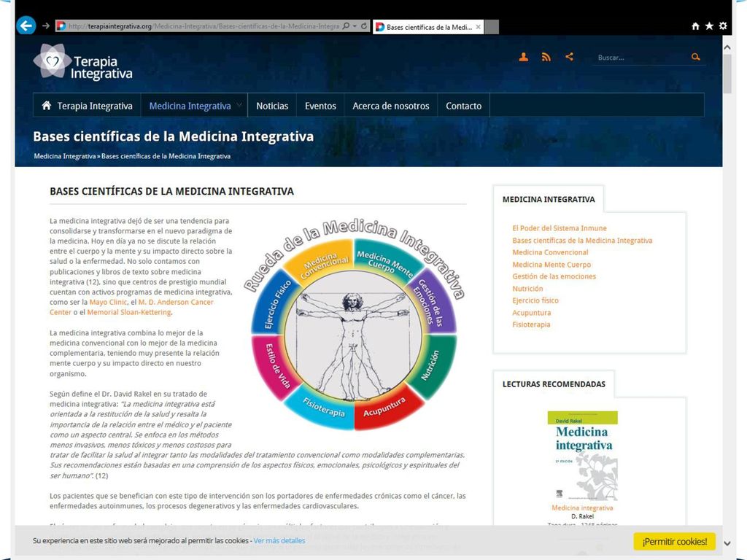Open favorites with the star icon

tap(709, 26)
